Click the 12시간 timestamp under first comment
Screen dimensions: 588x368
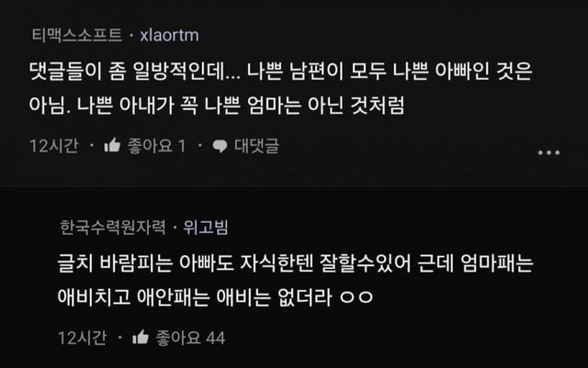point(54,146)
